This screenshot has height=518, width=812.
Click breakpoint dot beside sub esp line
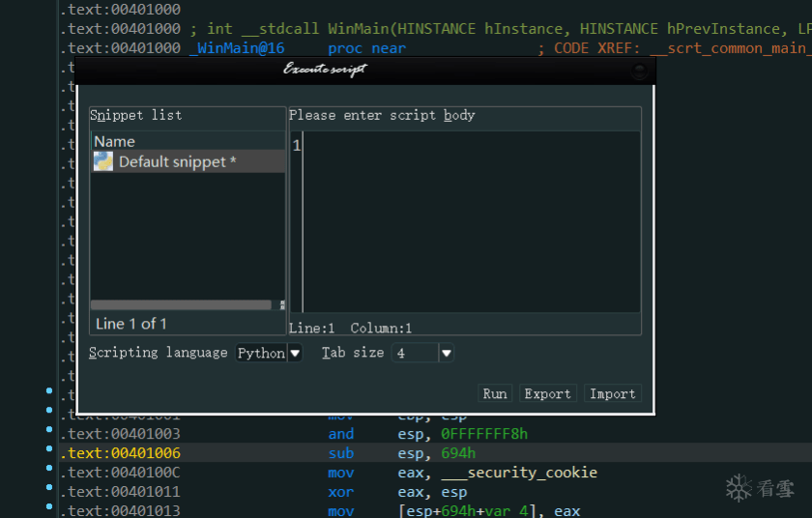(49, 448)
